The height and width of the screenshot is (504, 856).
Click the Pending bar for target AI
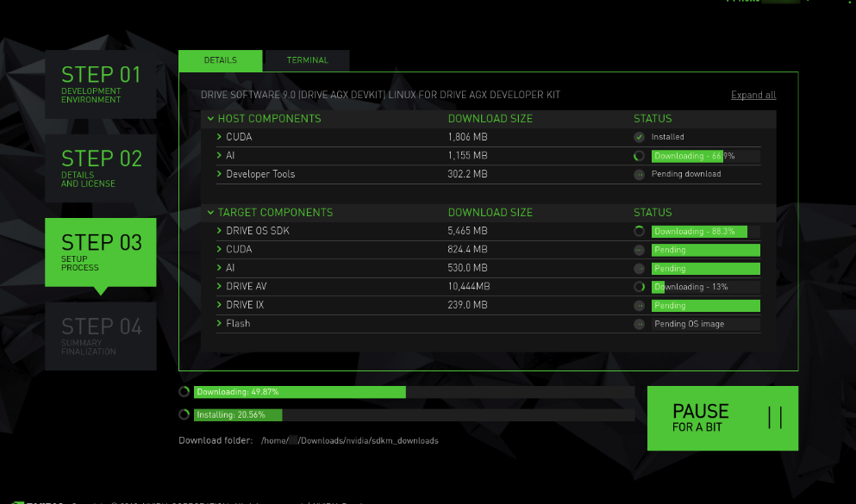pyautogui.click(x=706, y=269)
